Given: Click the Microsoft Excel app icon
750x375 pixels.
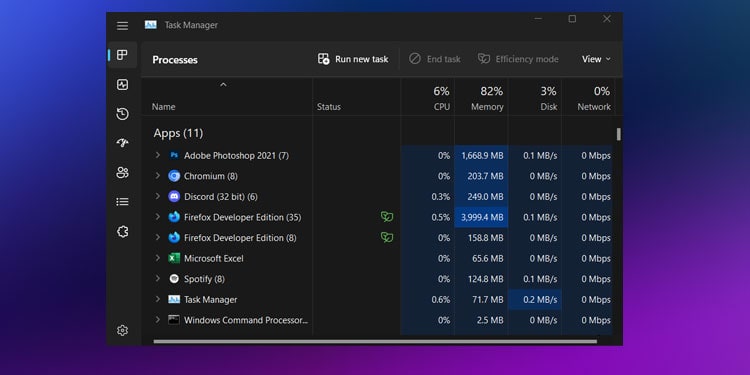Looking at the screenshot, I should [x=174, y=258].
